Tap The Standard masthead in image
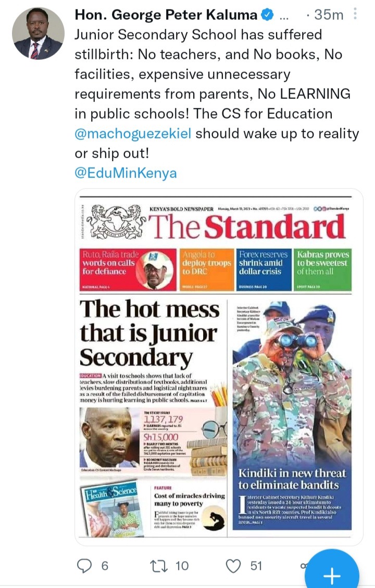 247,226
